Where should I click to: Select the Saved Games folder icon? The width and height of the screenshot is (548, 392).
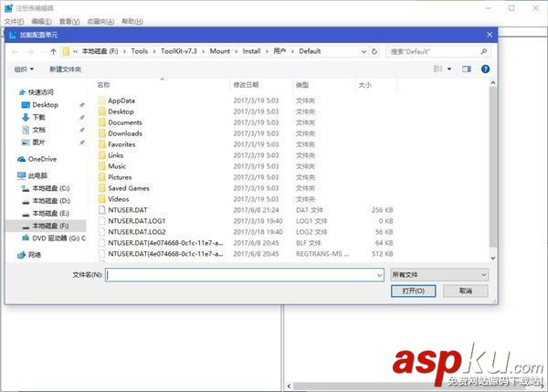pyautogui.click(x=101, y=188)
